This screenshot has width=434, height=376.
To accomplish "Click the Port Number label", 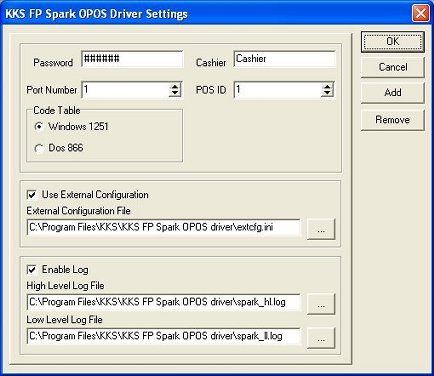I will (52, 90).
